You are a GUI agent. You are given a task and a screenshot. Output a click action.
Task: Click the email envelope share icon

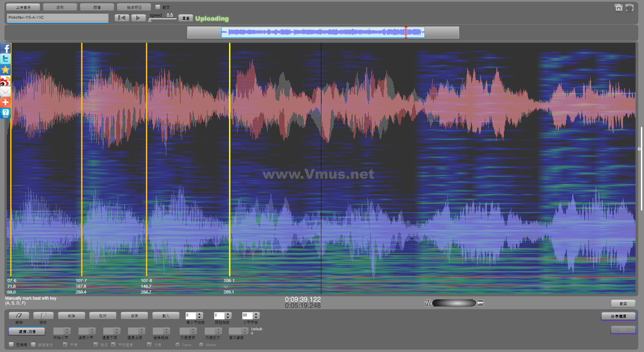click(5, 91)
